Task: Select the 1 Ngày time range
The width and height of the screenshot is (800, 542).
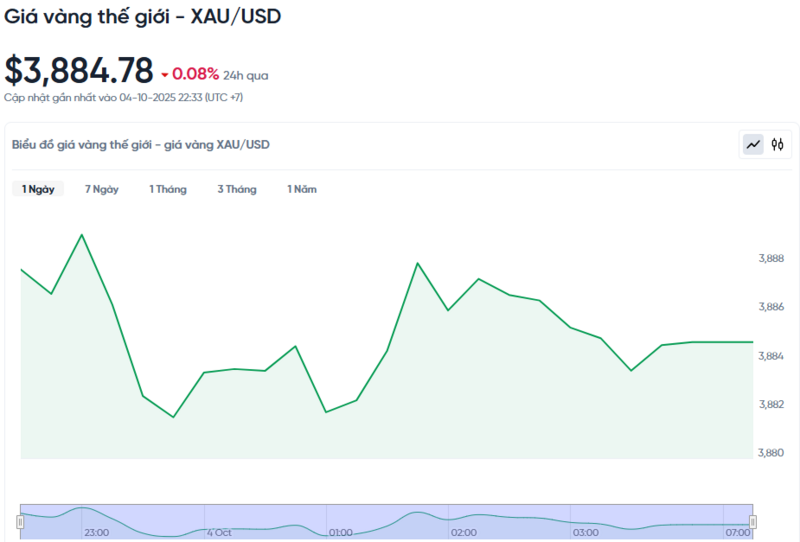Action: tap(38, 189)
